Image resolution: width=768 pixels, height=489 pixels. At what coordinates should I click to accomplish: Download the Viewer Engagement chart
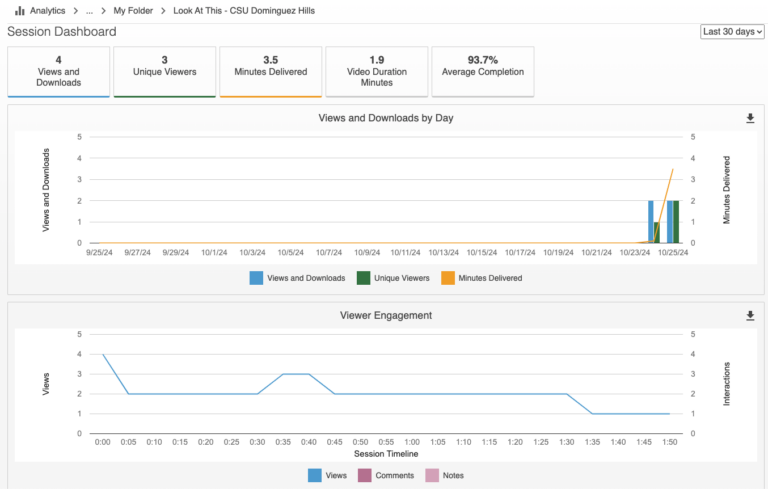750,315
